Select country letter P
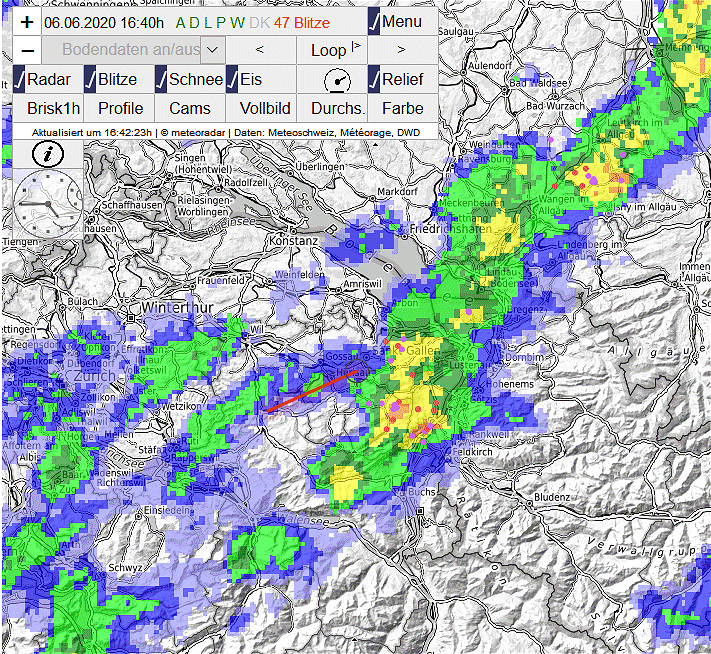This screenshot has width=711, height=654. point(220,23)
